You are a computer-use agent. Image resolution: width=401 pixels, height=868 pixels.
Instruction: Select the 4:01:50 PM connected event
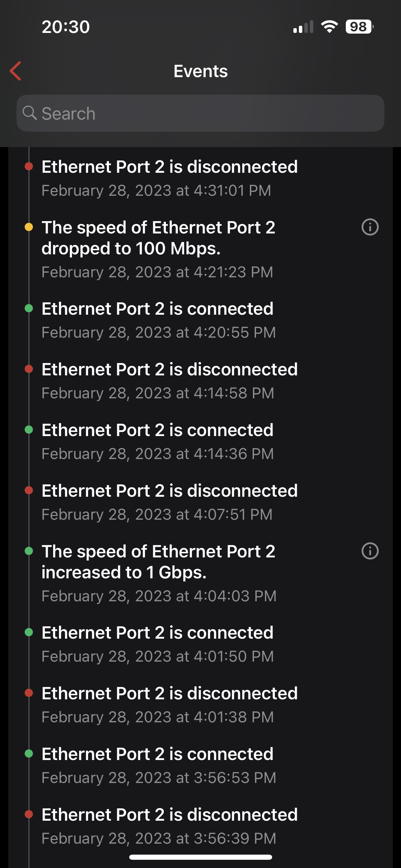coord(158,644)
